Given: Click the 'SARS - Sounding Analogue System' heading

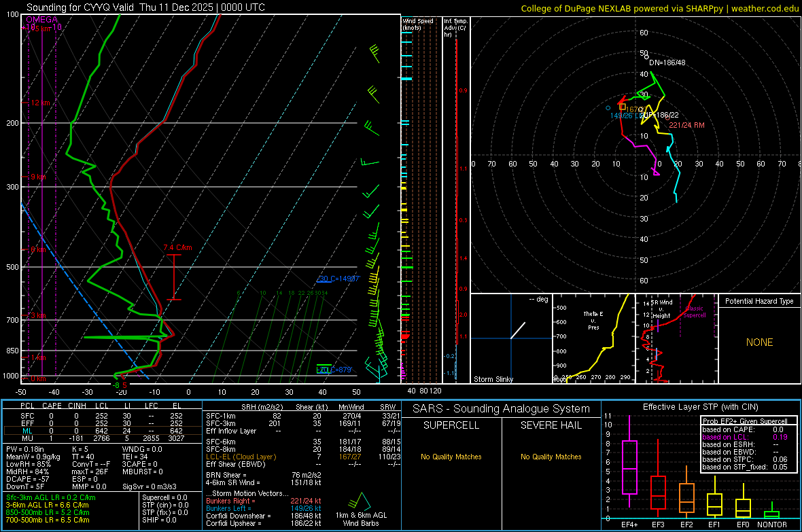Looking at the screenshot, I should tap(501, 409).
